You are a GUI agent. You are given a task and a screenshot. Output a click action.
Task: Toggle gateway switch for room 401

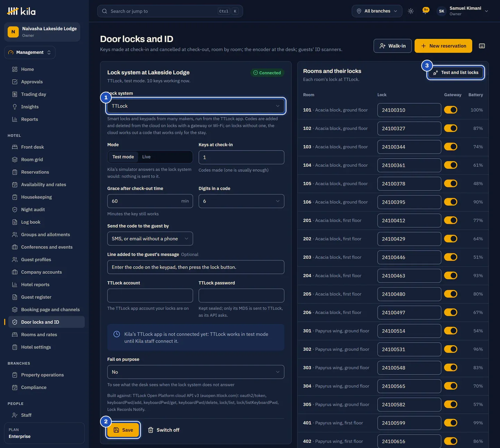(x=451, y=423)
